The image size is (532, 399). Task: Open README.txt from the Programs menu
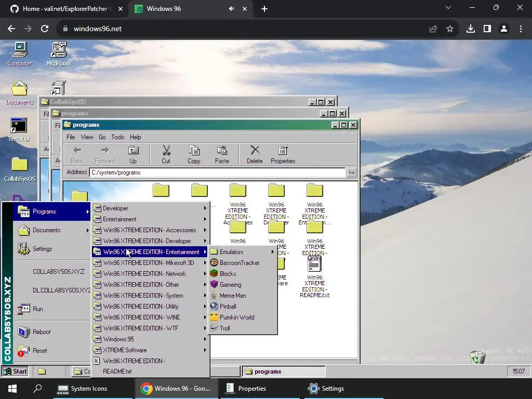click(x=150, y=366)
